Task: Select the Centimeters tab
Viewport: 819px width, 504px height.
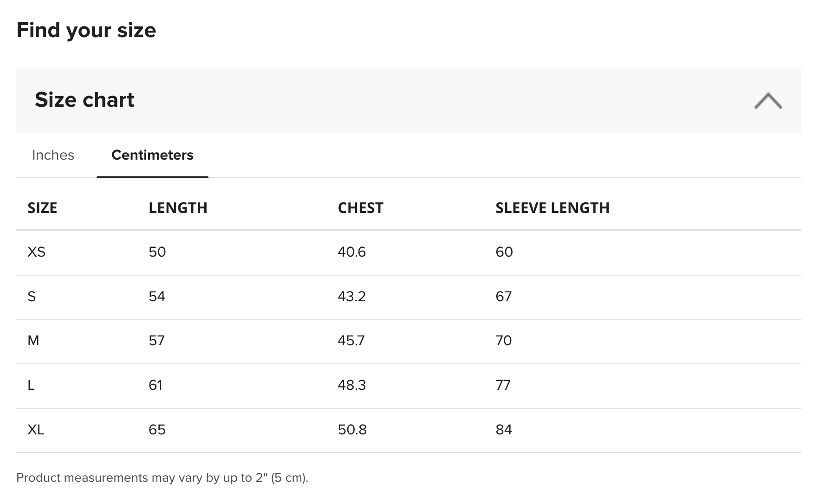Action: point(152,155)
